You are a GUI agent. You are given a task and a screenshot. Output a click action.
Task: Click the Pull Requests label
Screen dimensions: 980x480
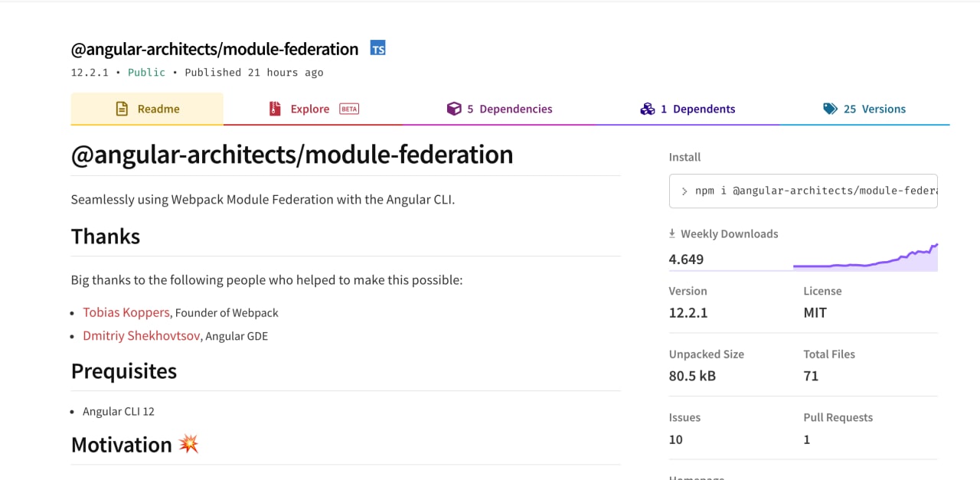pyautogui.click(x=838, y=417)
